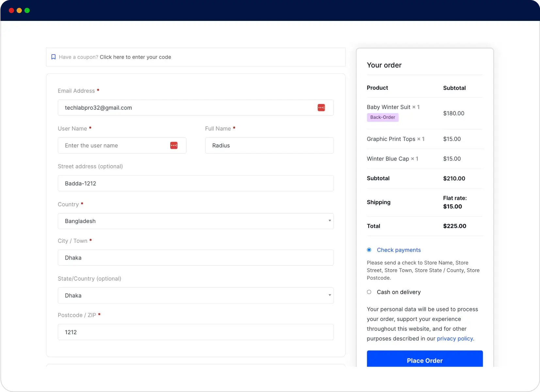
Task: Click the red password manager icon in User Name field
Action: [x=174, y=145]
